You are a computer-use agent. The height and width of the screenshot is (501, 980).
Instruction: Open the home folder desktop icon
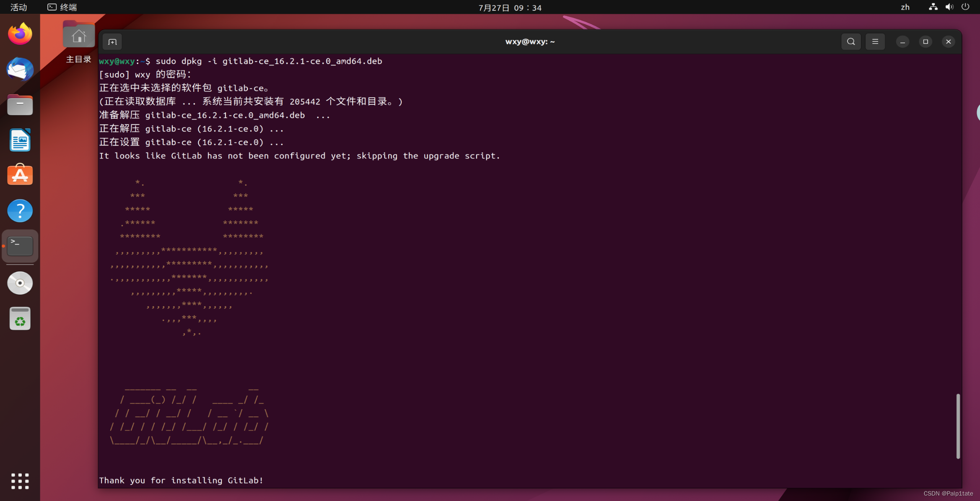tap(78, 34)
